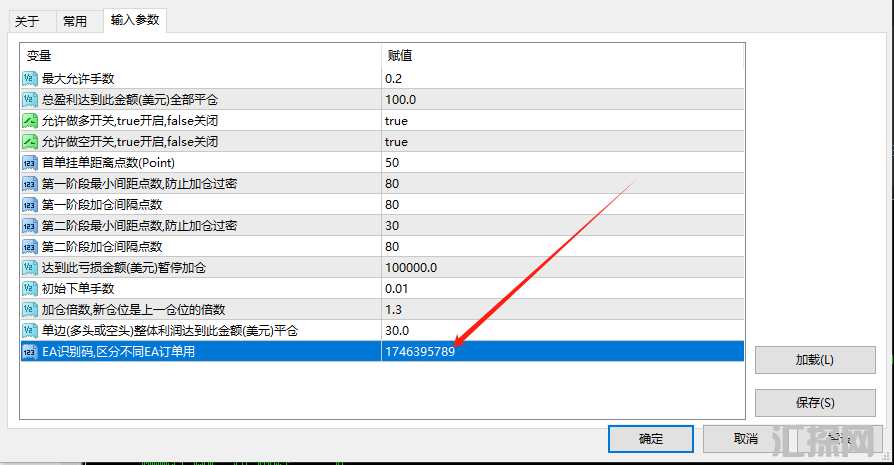The image size is (894, 465).
Task: Select the 允许做空开关 variable name
Action: [130, 142]
